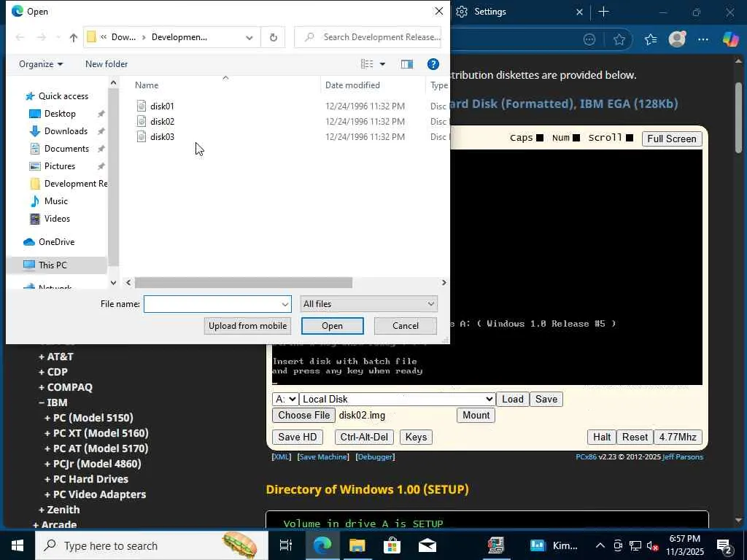The height and width of the screenshot is (560, 747).
Task: Open the File name history dropdown arrow
Action: point(285,304)
